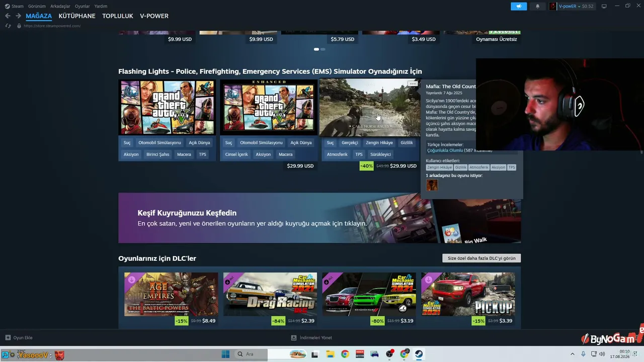Click the Oynaması Ücretsiz label
The image size is (644, 362).
(x=497, y=39)
